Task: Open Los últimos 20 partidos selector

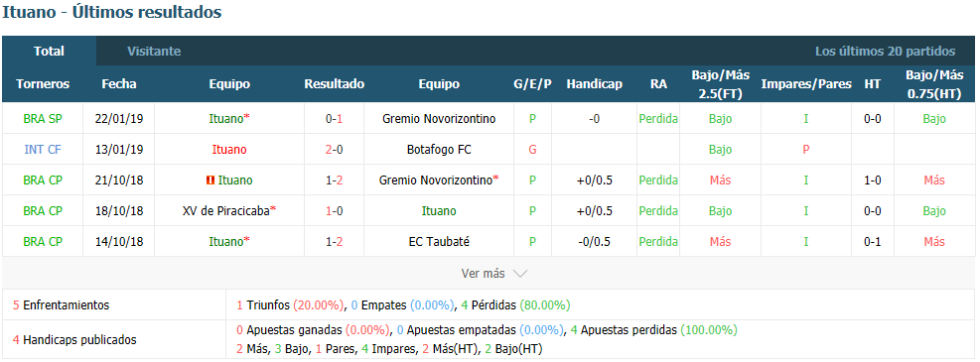Action: click(x=885, y=52)
